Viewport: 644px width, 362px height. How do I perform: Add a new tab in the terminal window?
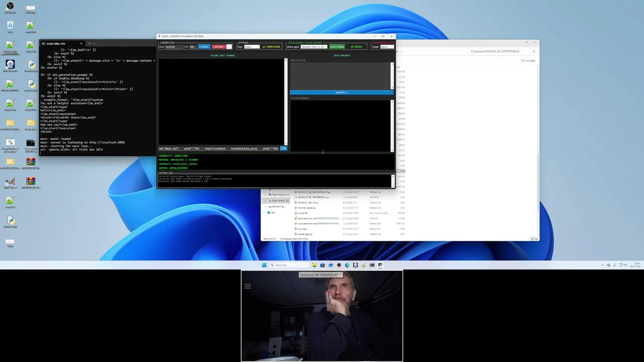90,44
